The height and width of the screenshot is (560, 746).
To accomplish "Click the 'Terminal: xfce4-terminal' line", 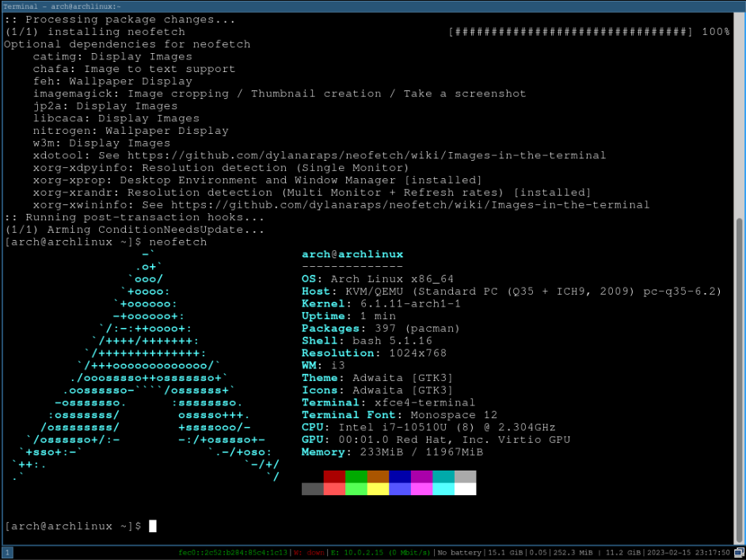I will pos(388,403).
